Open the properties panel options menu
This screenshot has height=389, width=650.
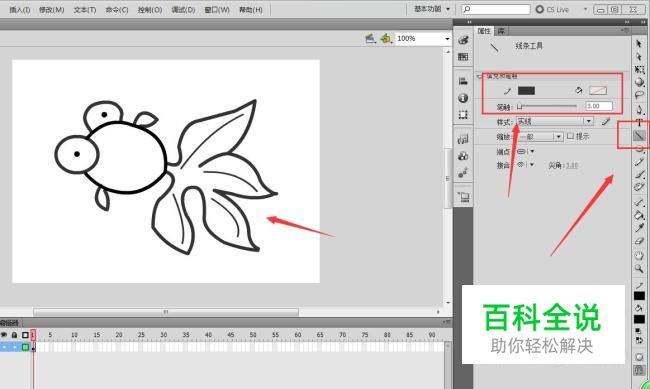point(625,31)
